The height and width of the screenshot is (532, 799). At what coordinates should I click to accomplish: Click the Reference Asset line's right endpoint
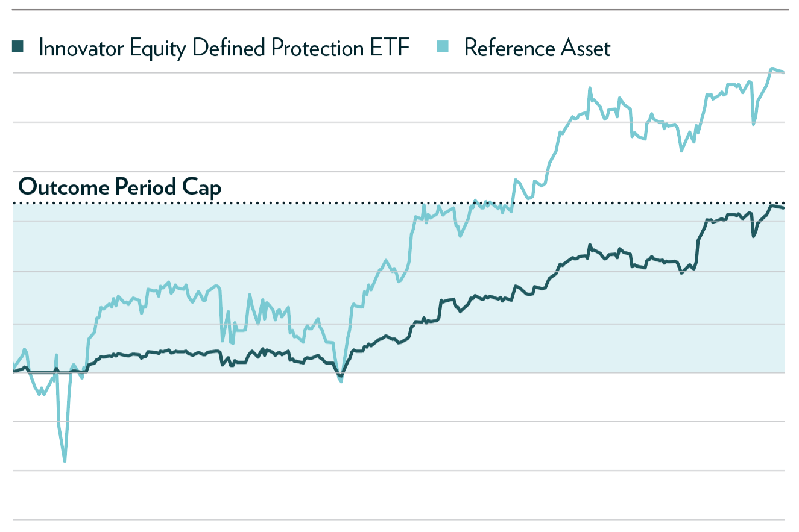coord(783,72)
